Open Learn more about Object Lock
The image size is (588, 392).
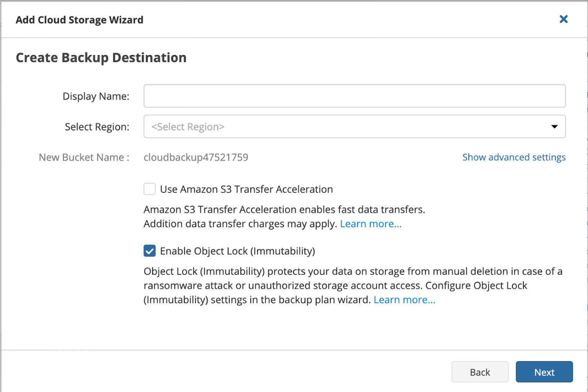(404, 300)
